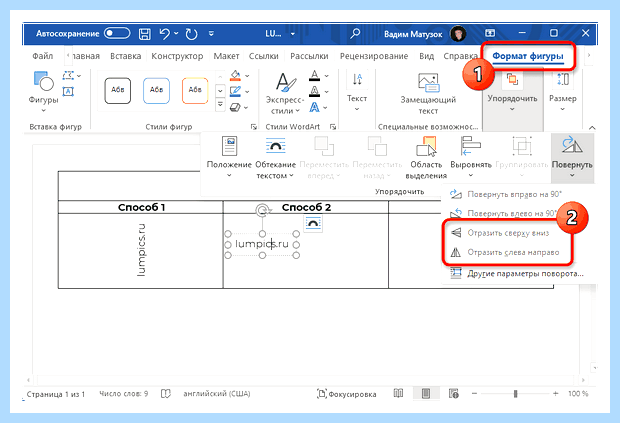
Task: Click the layout options icon beside text box
Action: click(313, 223)
